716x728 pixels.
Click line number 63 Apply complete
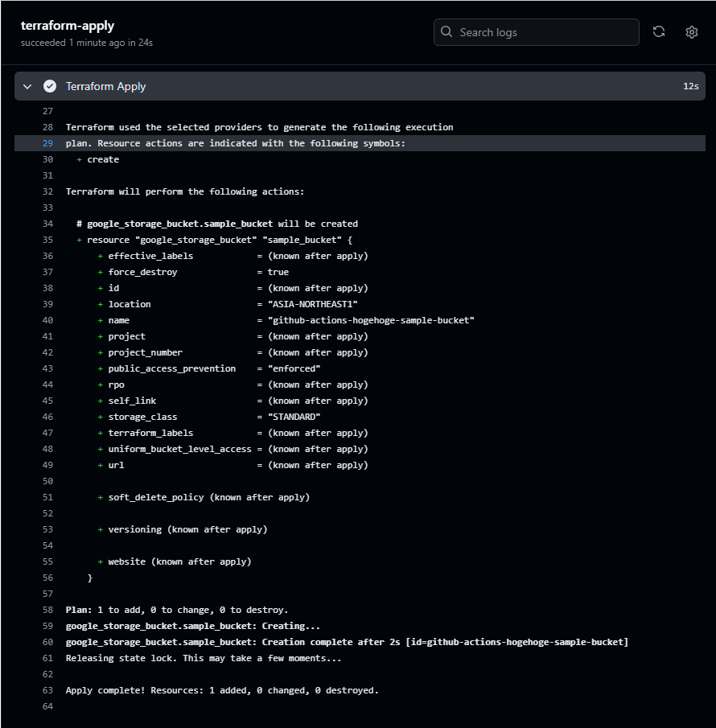click(47, 690)
